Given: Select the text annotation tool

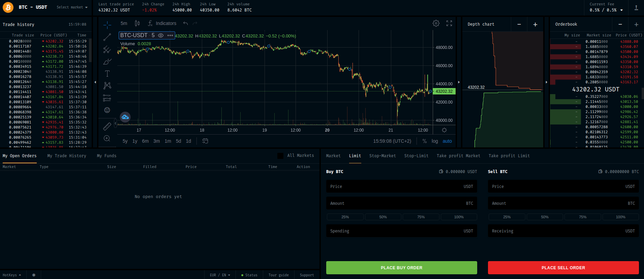Looking at the screenshot, I should pyautogui.click(x=107, y=74).
